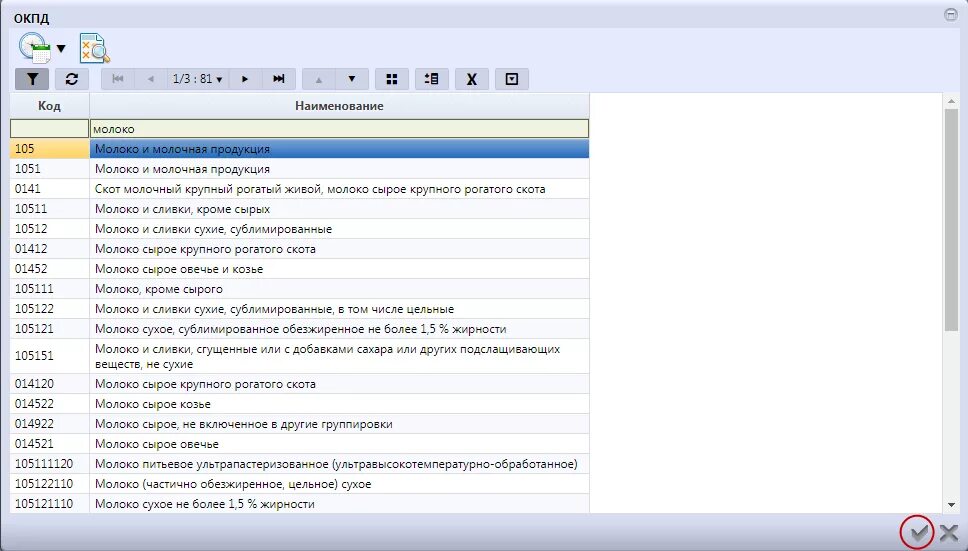Viewport: 968px width, 551px height.
Task: Toggle the filter funnel button
Action: pyautogui.click(x=32, y=79)
